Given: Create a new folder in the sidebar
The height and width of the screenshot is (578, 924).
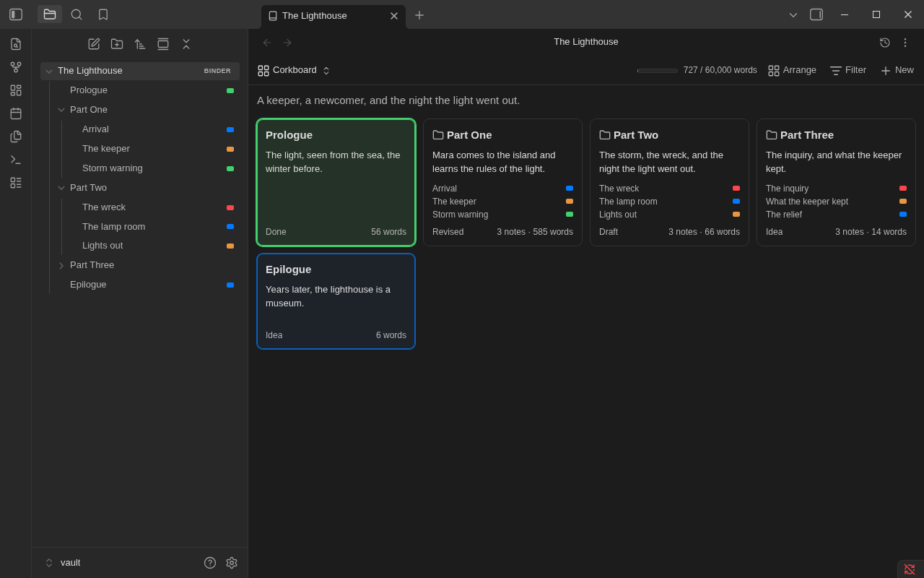Looking at the screenshot, I should click(117, 44).
